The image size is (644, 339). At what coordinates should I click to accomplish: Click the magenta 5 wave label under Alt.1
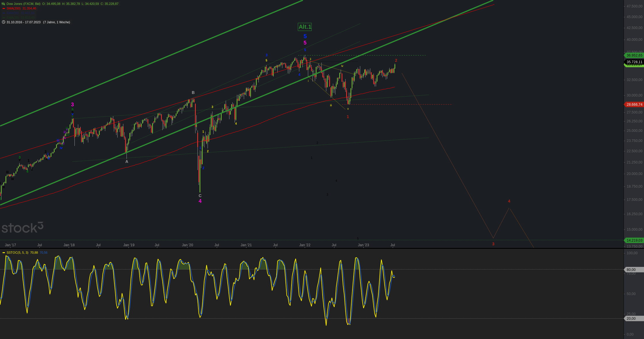point(305,43)
